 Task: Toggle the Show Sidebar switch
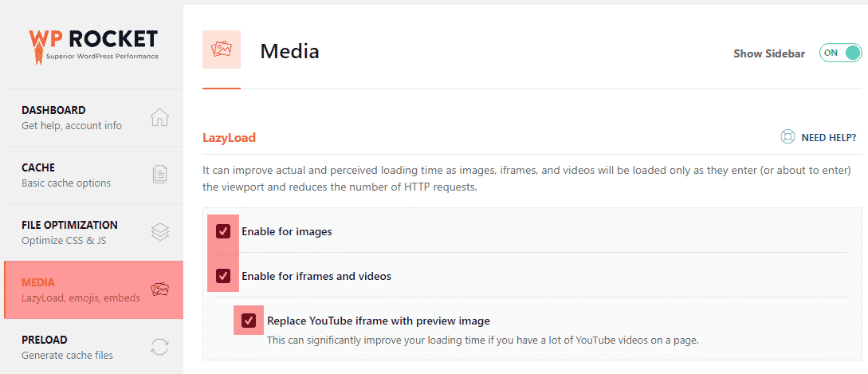(840, 53)
